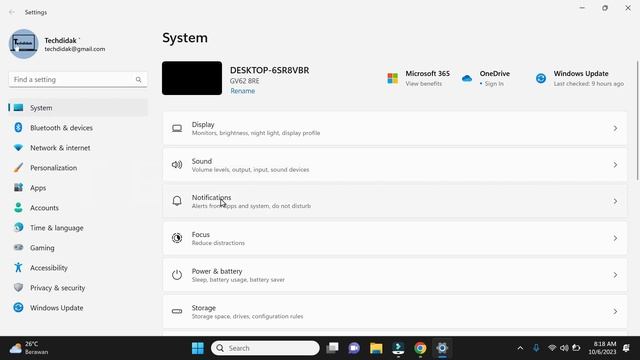The height and width of the screenshot is (360, 640).
Task: Expand the Sound row chevron
Action: (615, 165)
